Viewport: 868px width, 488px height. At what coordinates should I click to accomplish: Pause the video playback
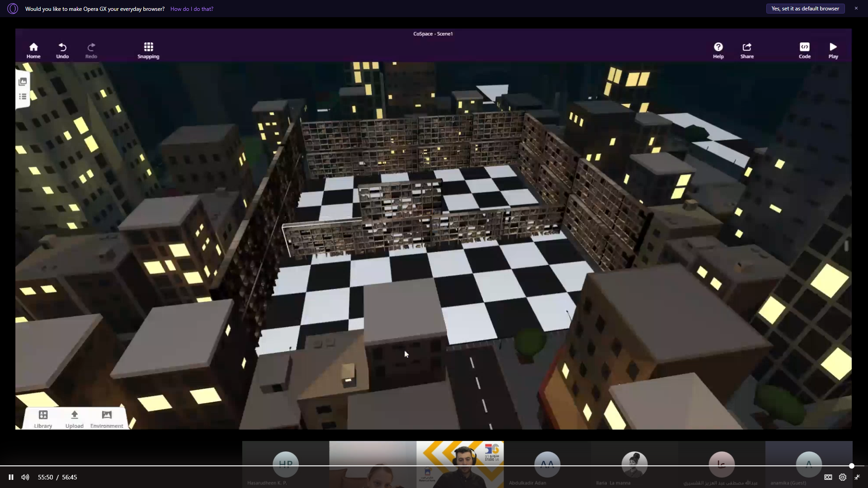[11, 477]
